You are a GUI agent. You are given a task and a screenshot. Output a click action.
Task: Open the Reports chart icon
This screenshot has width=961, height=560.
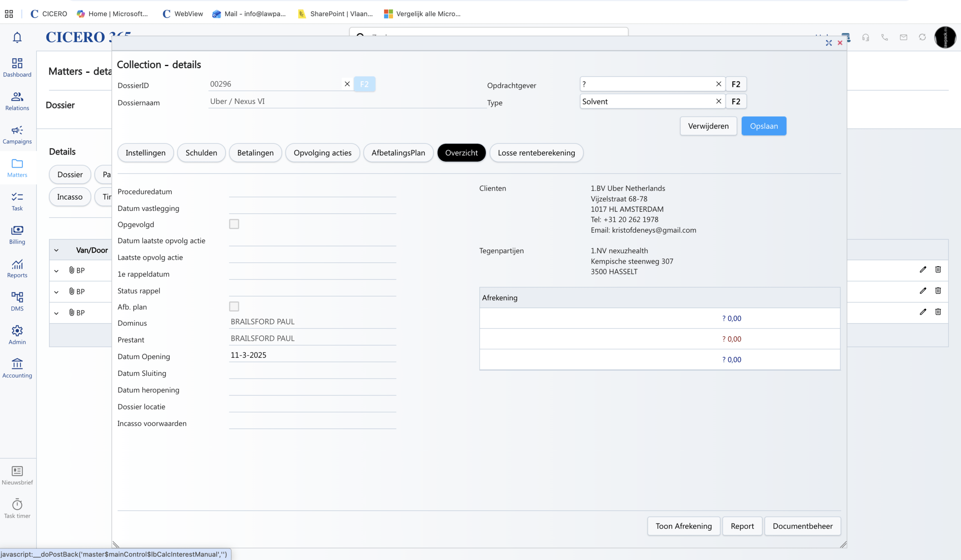[x=17, y=268]
